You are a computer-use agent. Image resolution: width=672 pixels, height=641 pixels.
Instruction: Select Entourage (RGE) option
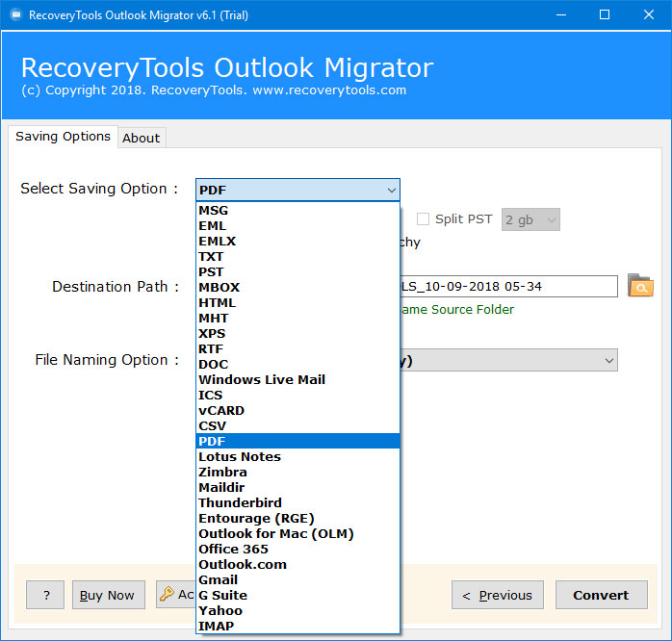(x=297, y=519)
